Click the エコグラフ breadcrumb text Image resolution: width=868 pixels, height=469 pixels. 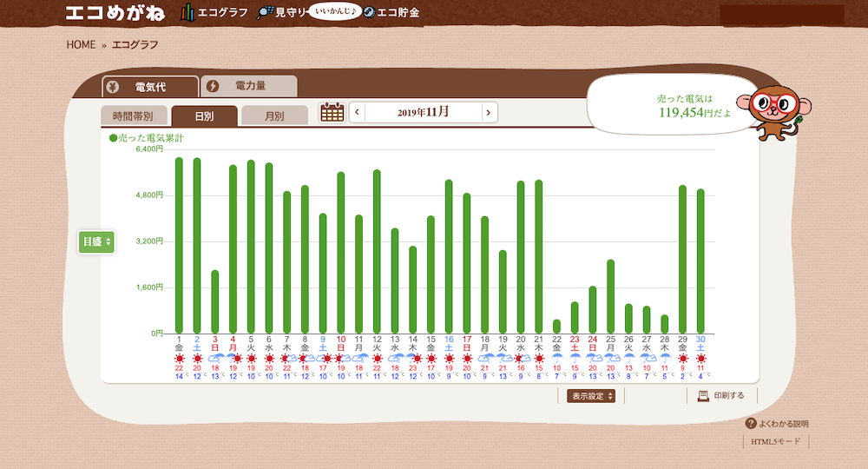pyautogui.click(x=135, y=45)
